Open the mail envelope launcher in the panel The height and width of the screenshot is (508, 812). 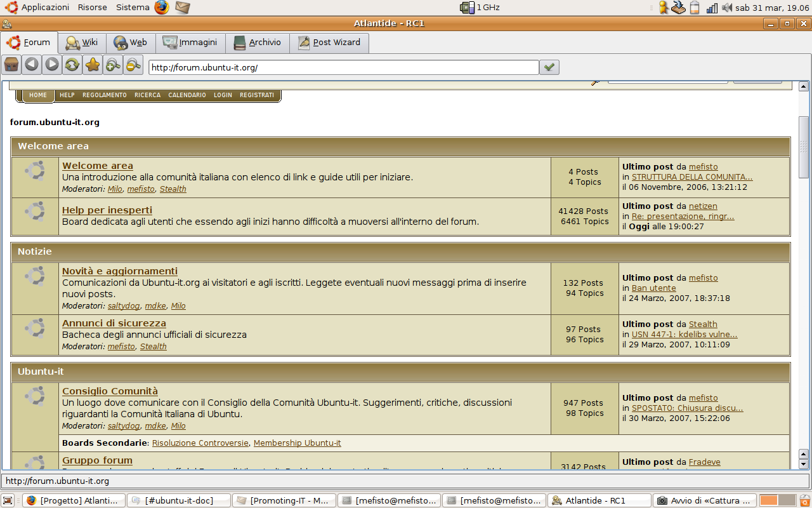pyautogui.click(x=183, y=7)
